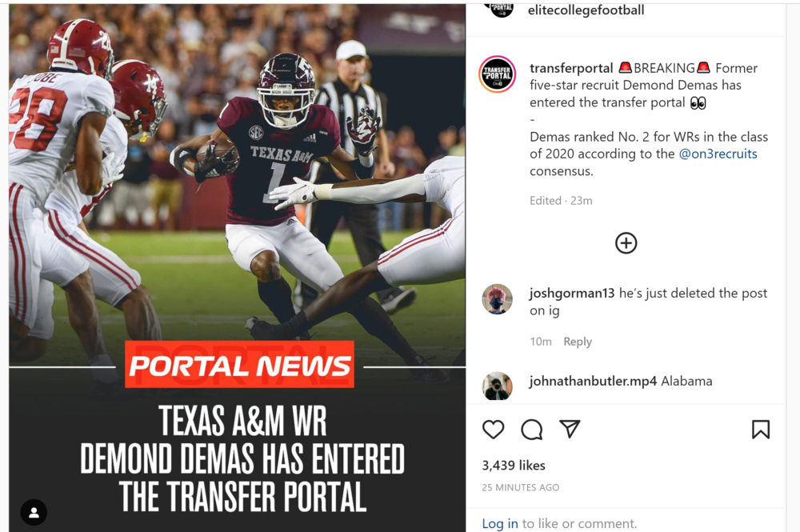Click the Portal News post image
This screenshot has height=532, width=800.
pos(238,268)
